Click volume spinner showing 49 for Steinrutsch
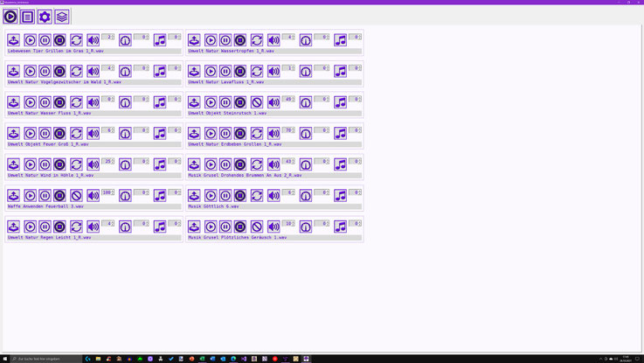 click(x=288, y=99)
